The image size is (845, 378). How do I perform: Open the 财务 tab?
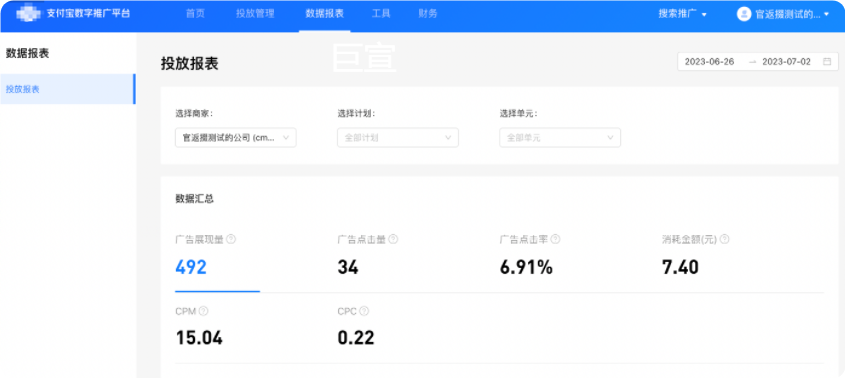click(428, 14)
